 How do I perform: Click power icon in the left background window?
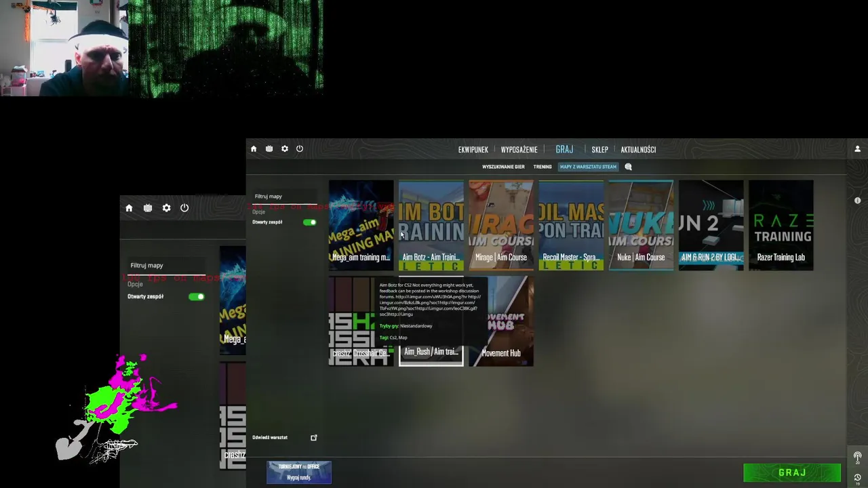184,208
